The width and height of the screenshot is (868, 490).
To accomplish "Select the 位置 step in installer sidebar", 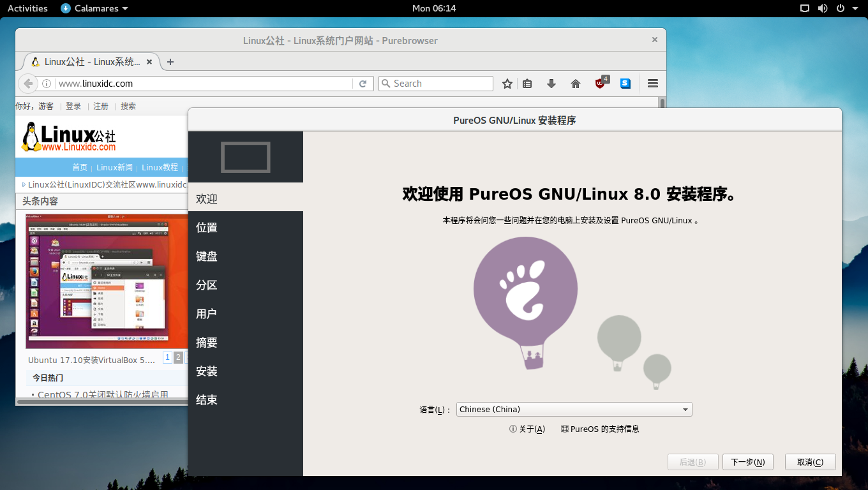I will pyautogui.click(x=246, y=228).
